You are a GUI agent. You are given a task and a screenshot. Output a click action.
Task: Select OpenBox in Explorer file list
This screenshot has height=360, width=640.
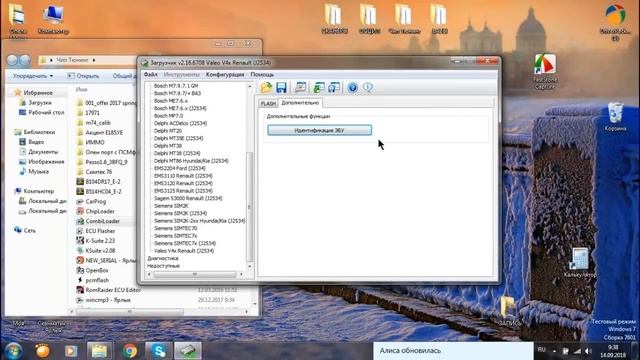tap(97, 270)
